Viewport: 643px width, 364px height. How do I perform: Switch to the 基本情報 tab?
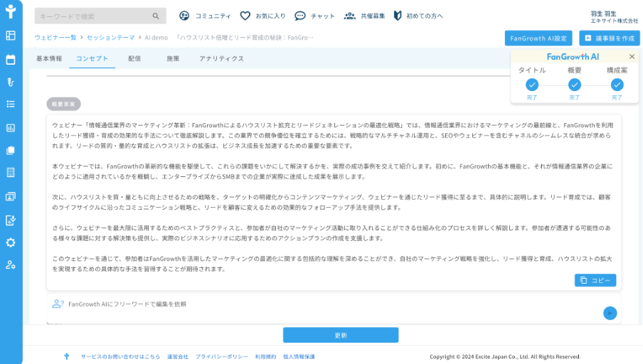point(49,58)
